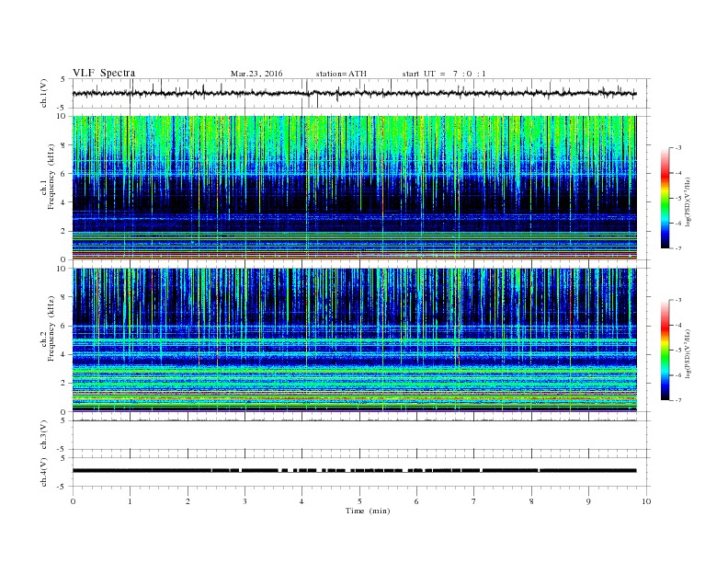Click the ch.1 spectrogram panel
This screenshot has height=563, width=728.
(354, 188)
